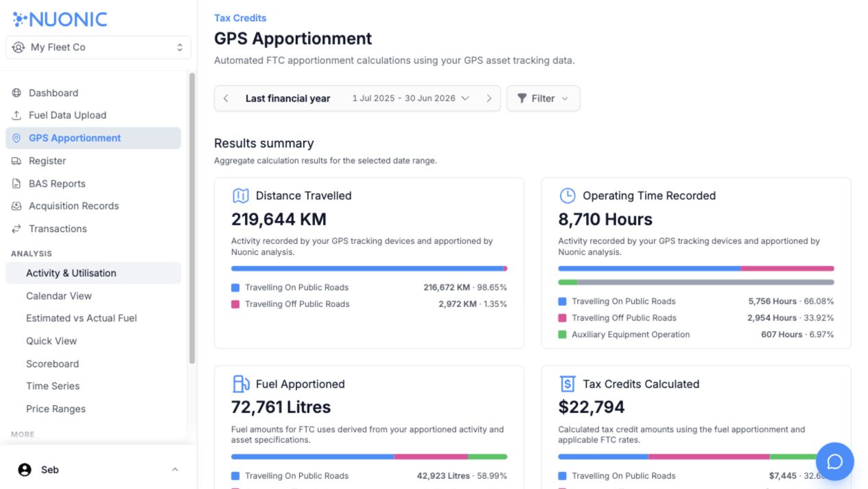Click the 607 Hours · 6.97% value

(797, 334)
